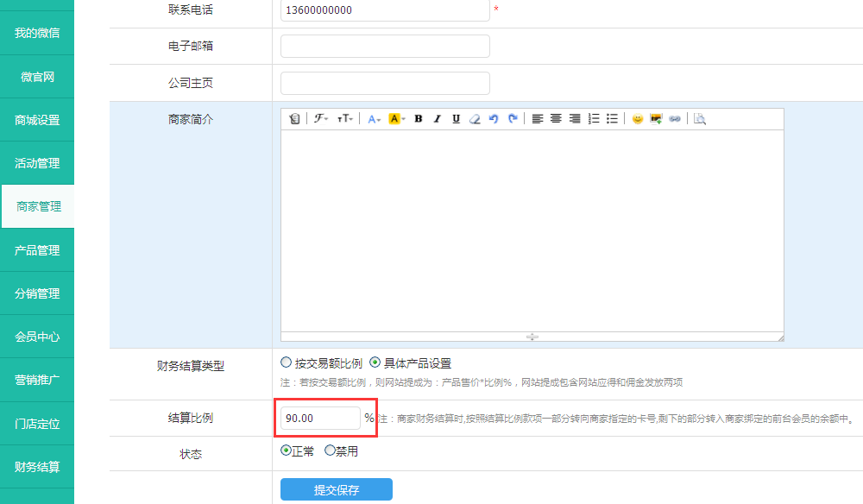This screenshot has height=504, width=863.
Task: Pick the yellow text highlight color swatch
Action: pos(397,119)
